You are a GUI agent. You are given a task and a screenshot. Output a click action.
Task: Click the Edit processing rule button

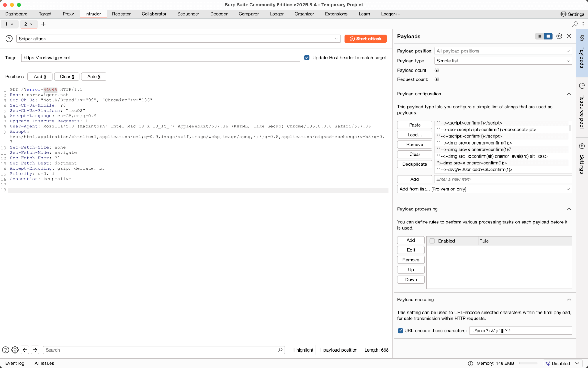pyautogui.click(x=411, y=250)
